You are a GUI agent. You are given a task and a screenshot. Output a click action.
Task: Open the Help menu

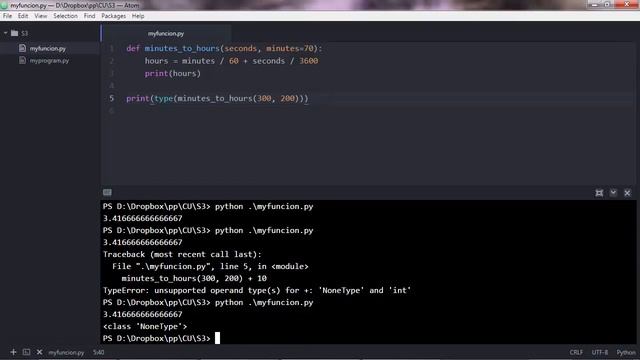pos(138,16)
